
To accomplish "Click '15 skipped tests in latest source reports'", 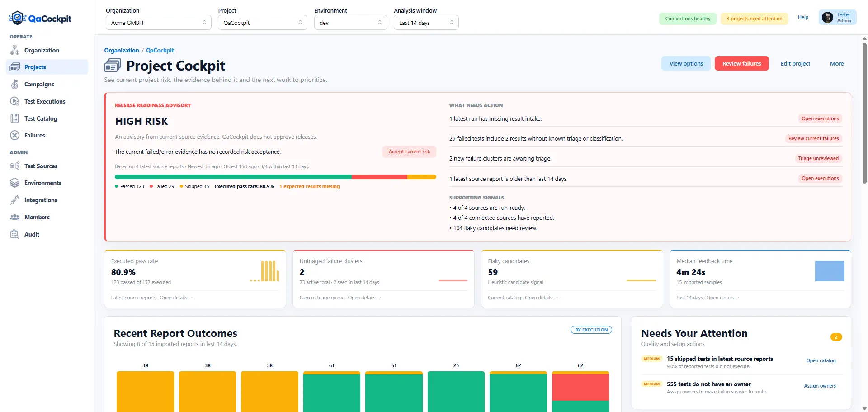I will tap(720, 359).
